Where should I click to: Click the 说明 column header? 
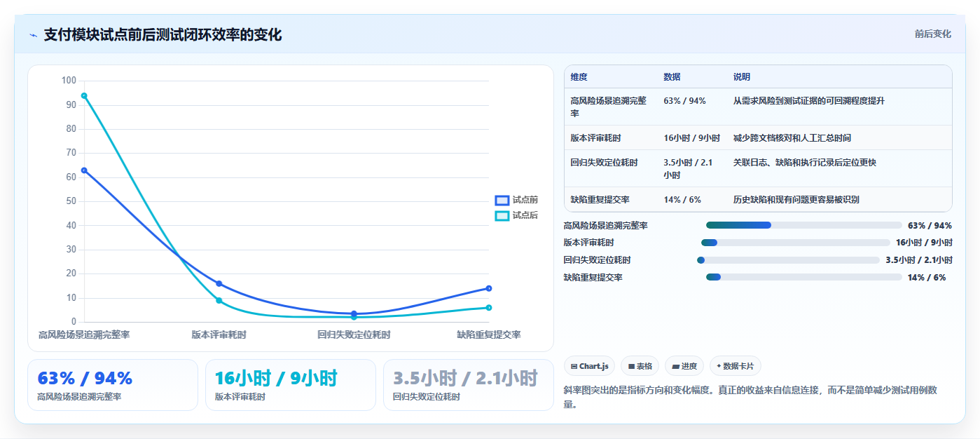pyautogui.click(x=742, y=77)
